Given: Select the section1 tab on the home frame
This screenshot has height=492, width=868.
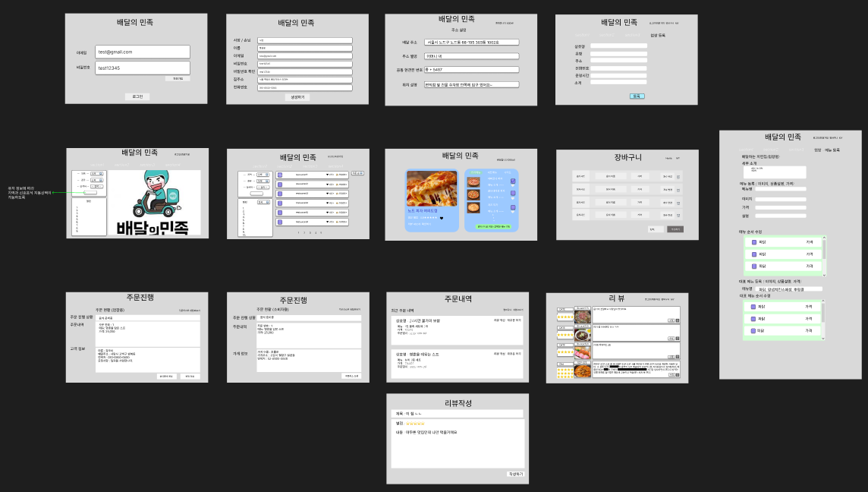Looking at the screenshot, I should [x=97, y=165].
